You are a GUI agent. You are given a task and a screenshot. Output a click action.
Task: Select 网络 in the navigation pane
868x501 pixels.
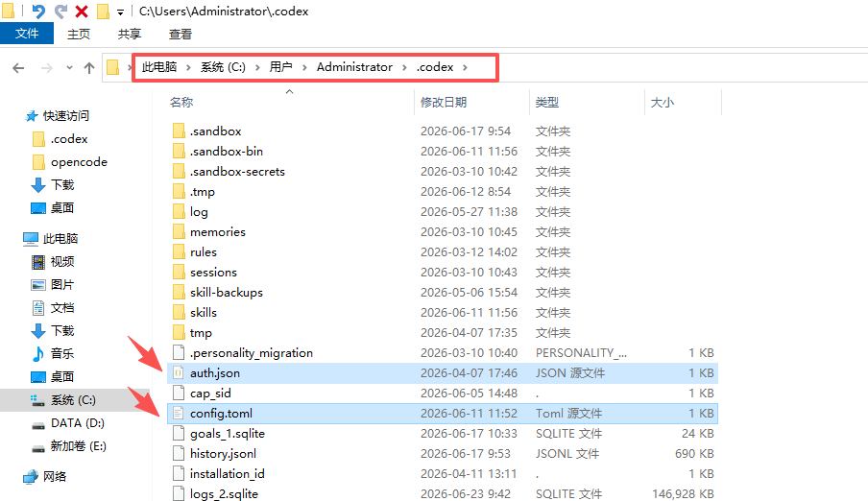click(x=54, y=477)
